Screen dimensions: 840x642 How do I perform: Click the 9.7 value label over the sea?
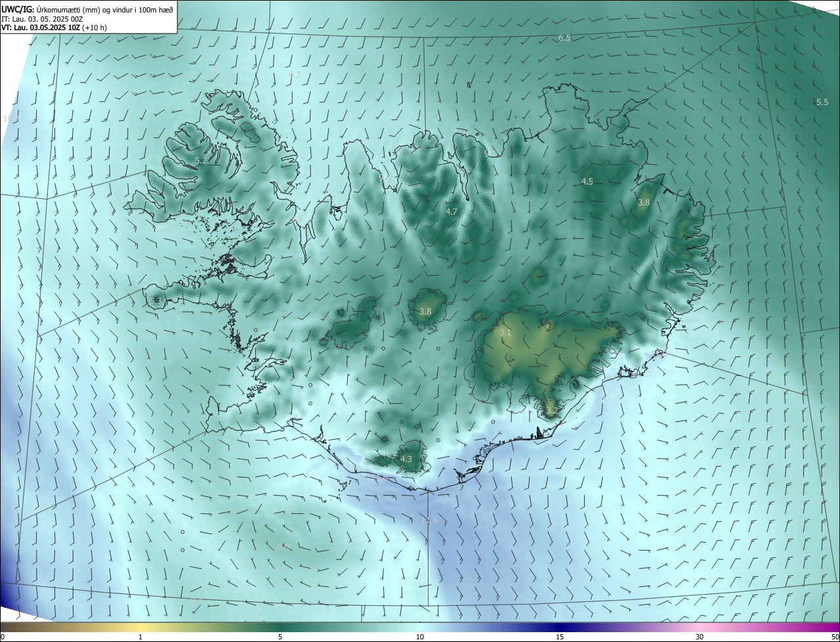[295, 75]
